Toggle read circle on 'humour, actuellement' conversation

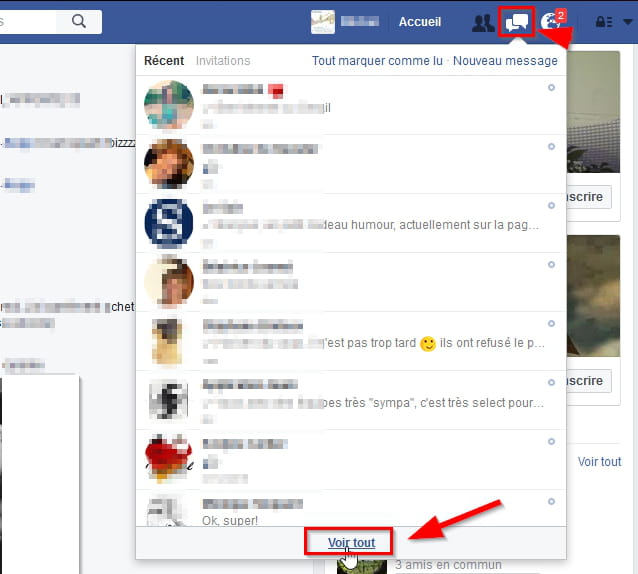point(551,205)
